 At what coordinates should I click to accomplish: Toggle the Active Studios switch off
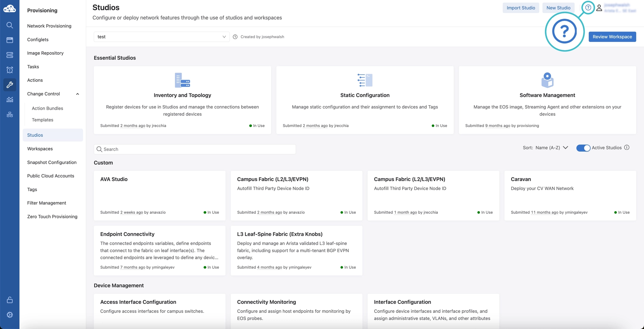point(583,148)
